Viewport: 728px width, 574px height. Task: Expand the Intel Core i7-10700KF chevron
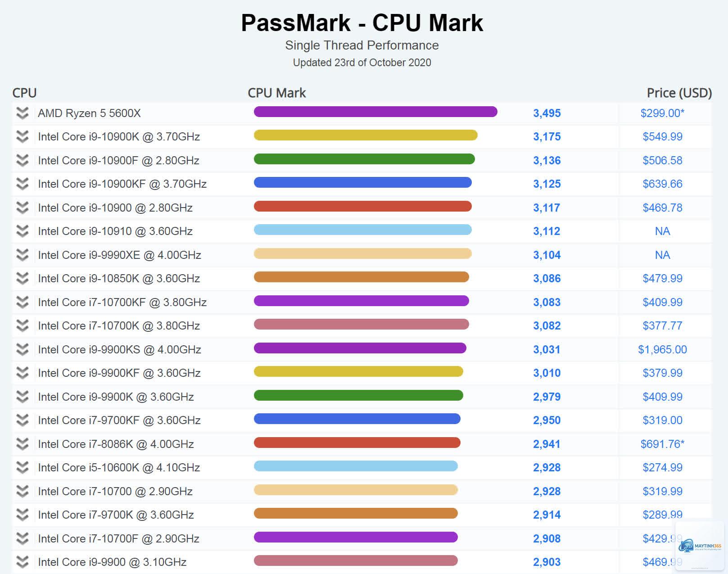22,302
